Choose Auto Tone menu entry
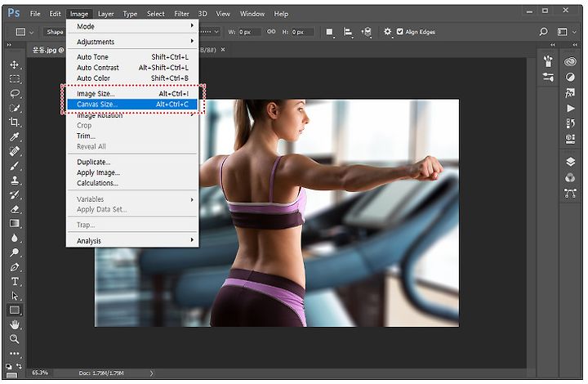 point(132,57)
